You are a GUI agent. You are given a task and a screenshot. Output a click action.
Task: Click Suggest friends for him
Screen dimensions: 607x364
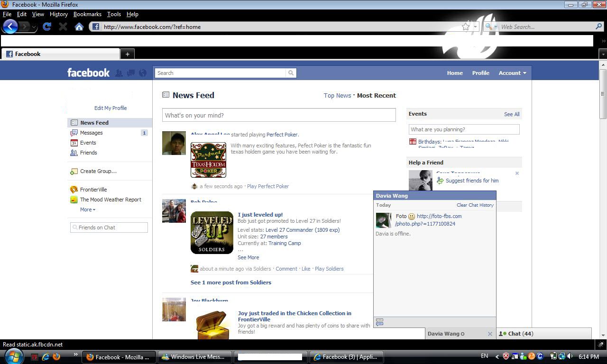click(x=472, y=181)
